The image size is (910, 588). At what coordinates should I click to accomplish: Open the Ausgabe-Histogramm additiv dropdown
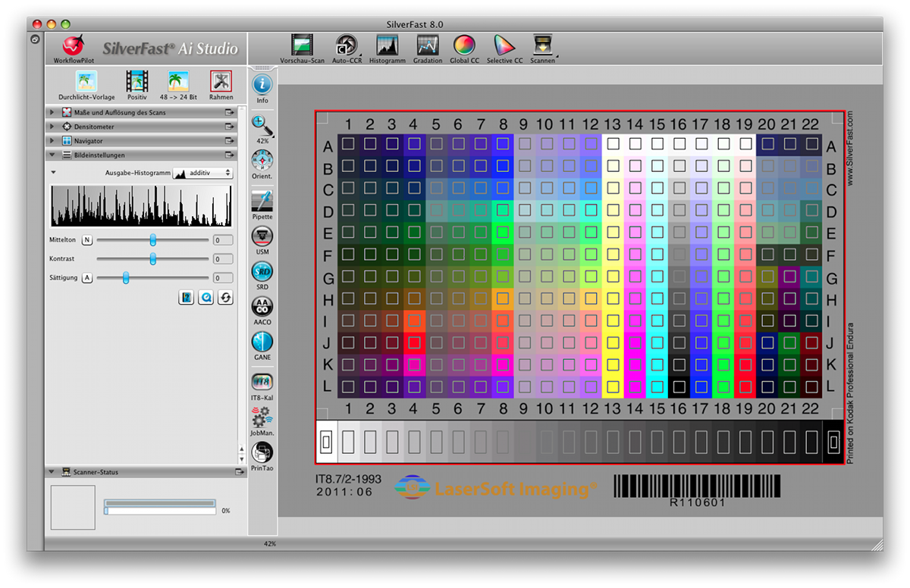(x=202, y=174)
